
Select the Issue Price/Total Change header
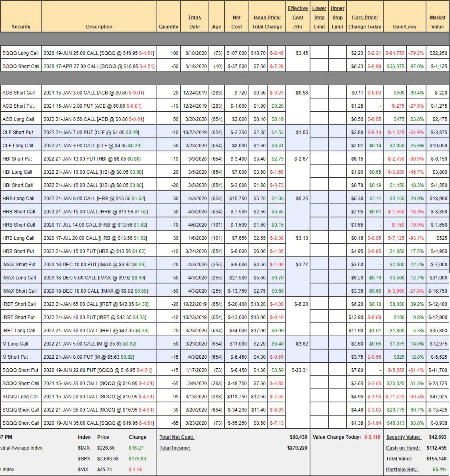pos(267,22)
